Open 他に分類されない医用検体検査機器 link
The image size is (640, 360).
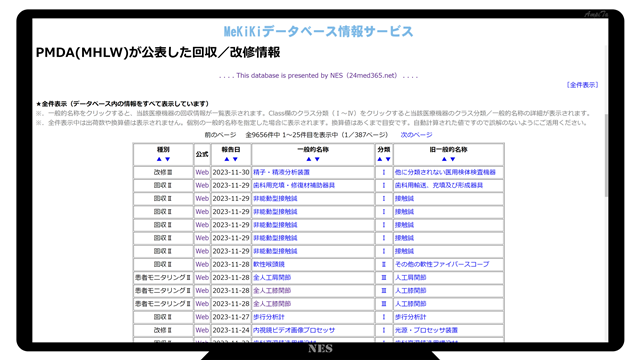point(445,172)
